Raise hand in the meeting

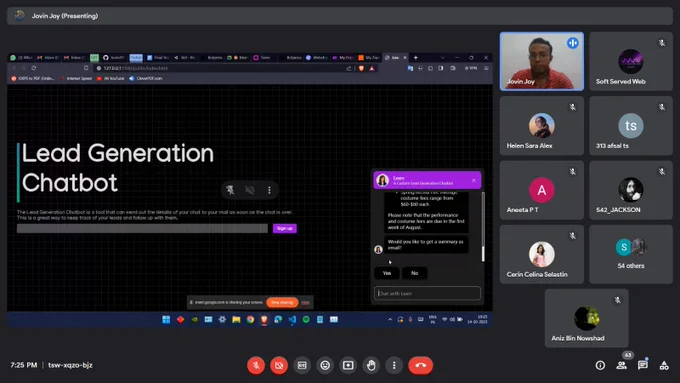pyautogui.click(x=371, y=365)
